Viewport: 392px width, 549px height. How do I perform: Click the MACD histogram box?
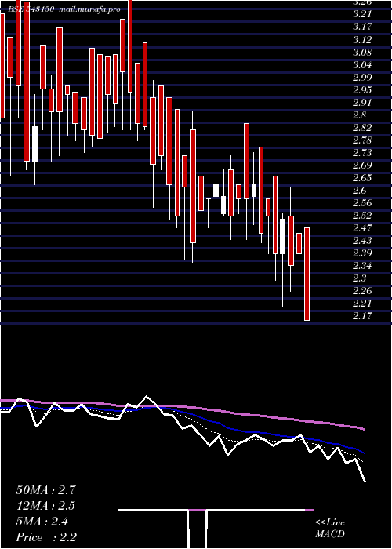tap(216, 510)
